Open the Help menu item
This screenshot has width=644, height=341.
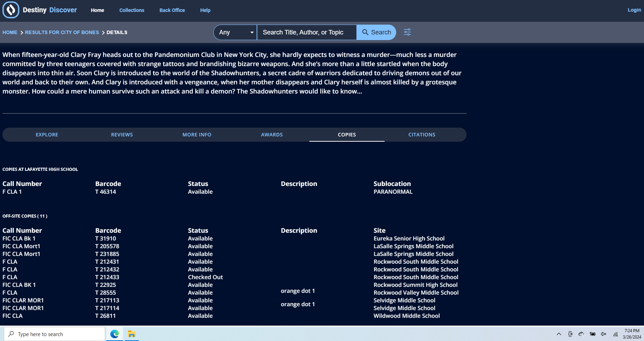pyautogui.click(x=205, y=10)
